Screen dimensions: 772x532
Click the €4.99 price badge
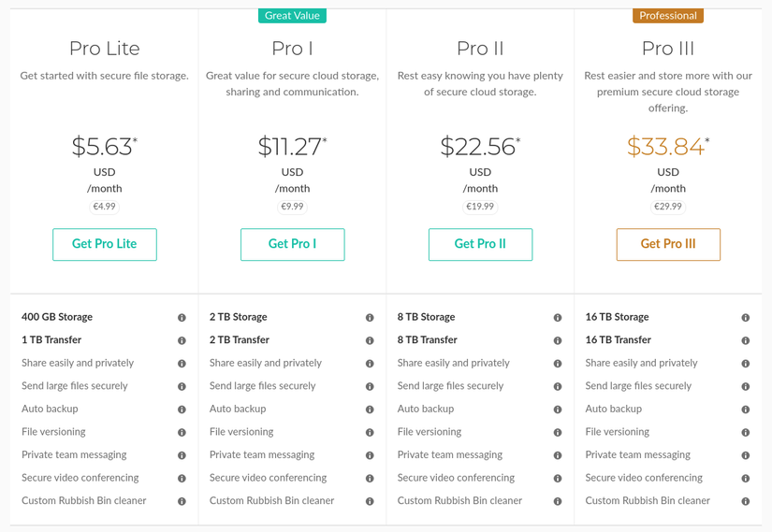click(105, 207)
